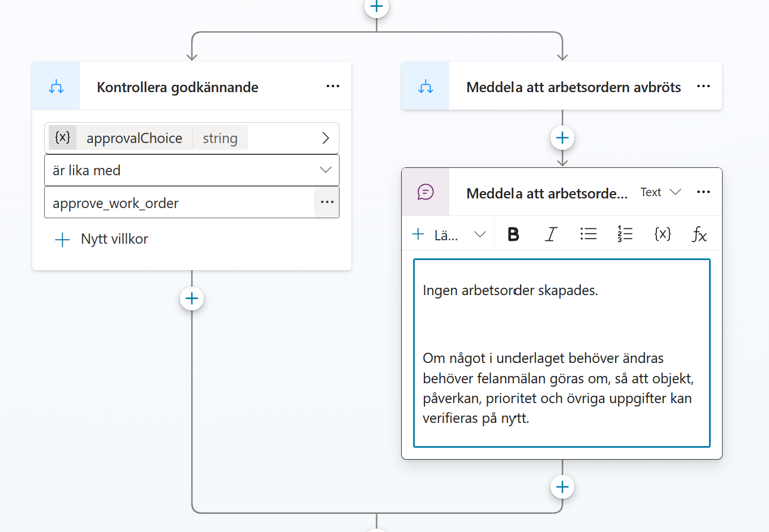Add a node below Kontrollera godkännande

[x=192, y=299]
